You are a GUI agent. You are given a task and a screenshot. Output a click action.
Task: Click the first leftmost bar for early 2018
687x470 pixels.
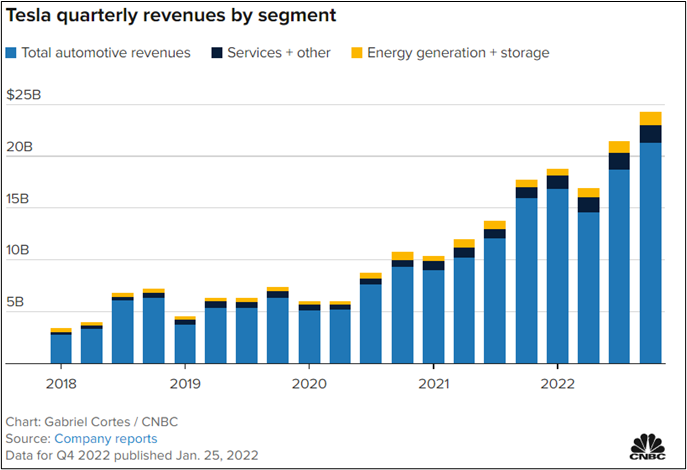[x=61, y=348]
